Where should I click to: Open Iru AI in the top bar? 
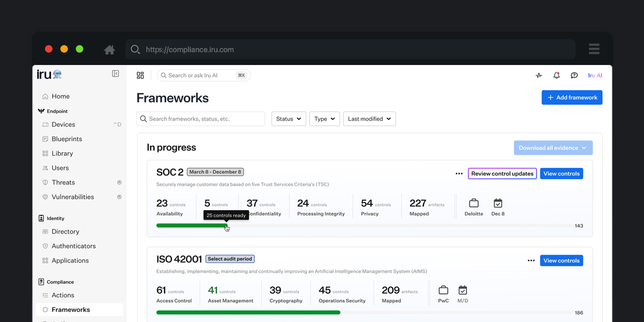point(595,75)
